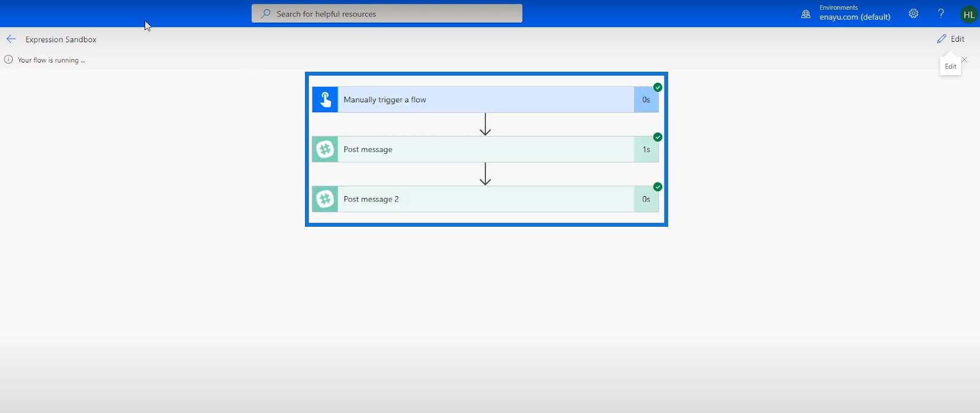The width and height of the screenshot is (980, 413).
Task: Click the info icon beside flow status
Action: (9, 59)
